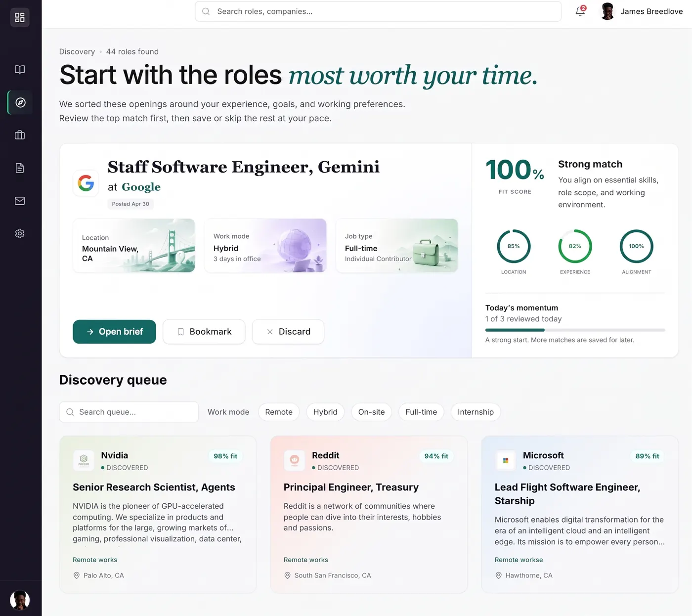Open Senior Research Scientist, Agents role

point(154,487)
